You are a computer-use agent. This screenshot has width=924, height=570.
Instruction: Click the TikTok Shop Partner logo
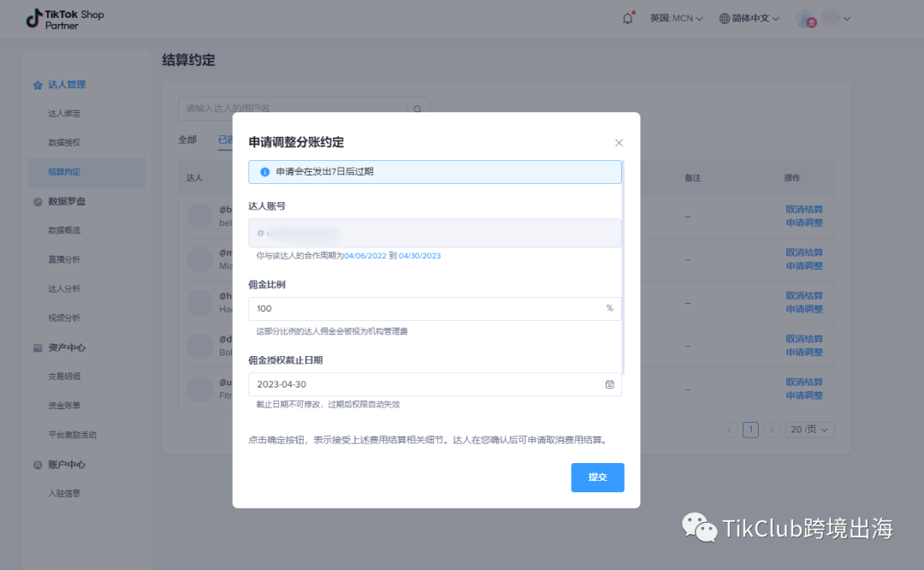[x=65, y=19]
